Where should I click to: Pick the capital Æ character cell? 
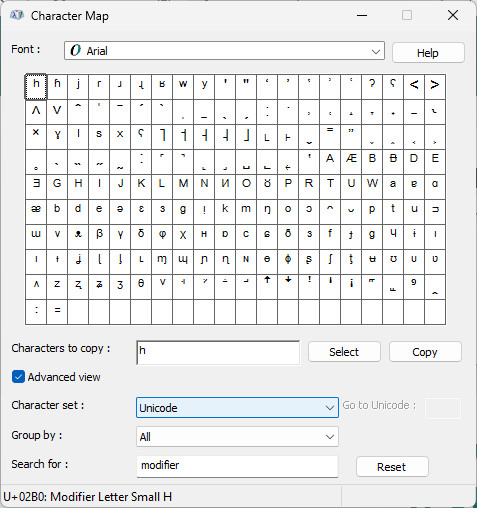click(351, 162)
